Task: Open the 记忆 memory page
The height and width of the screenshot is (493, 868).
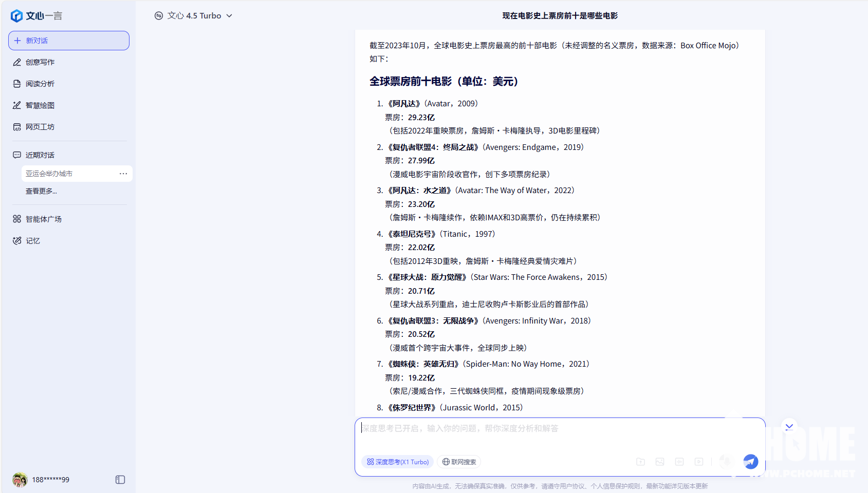Action: 33,241
